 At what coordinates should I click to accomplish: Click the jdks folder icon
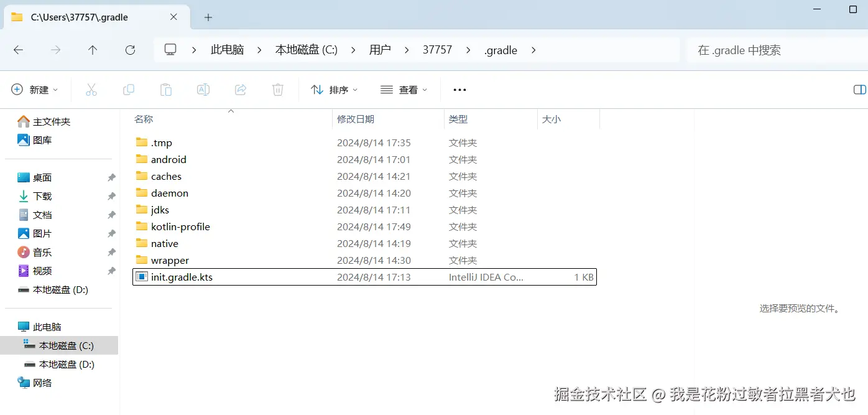[x=142, y=210]
